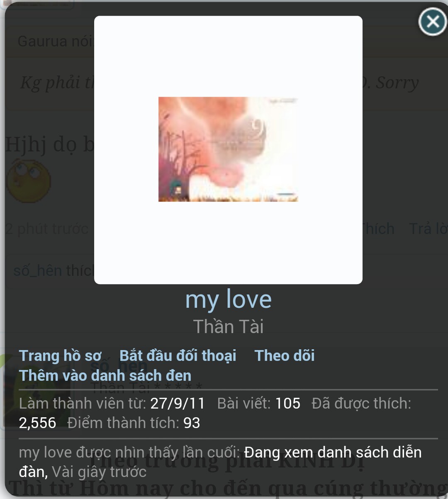Open the my love avatar picture
This screenshot has height=499, width=448.
click(228, 150)
